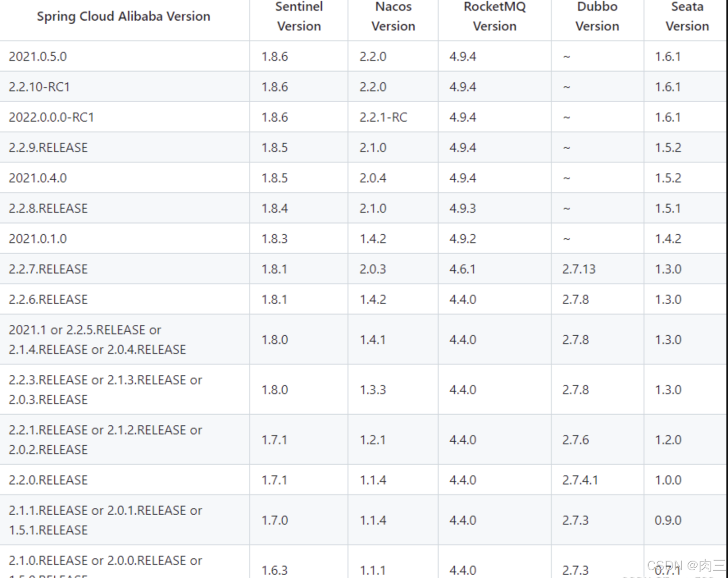Click Nacos value 1.2.1

[373, 439]
